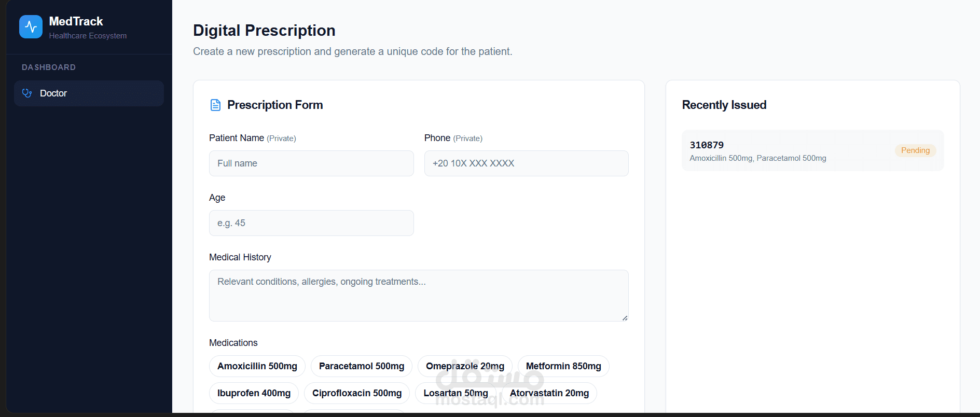The image size is (980, 417).
Task: Click the Age input field
Action: [x=311, y=223]
